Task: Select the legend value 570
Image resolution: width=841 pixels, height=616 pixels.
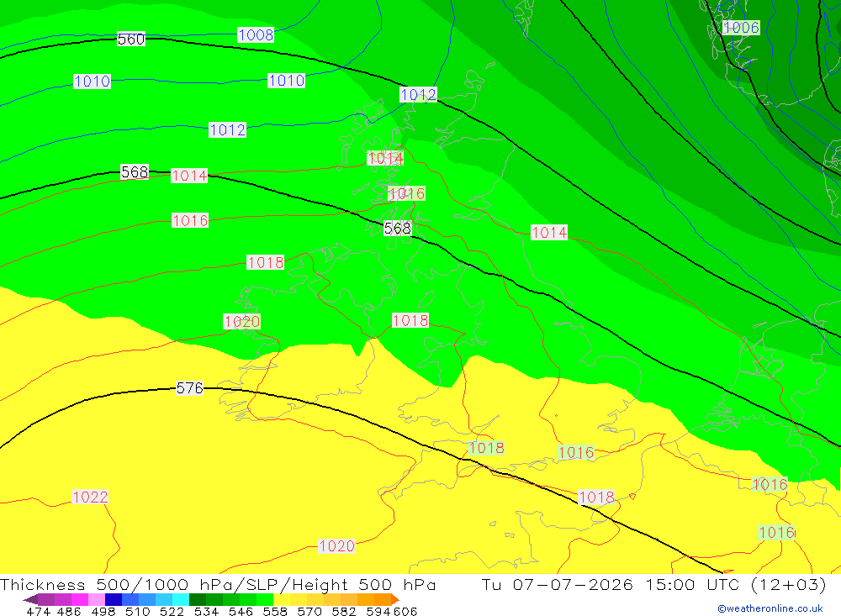Action: pos(309,611)
